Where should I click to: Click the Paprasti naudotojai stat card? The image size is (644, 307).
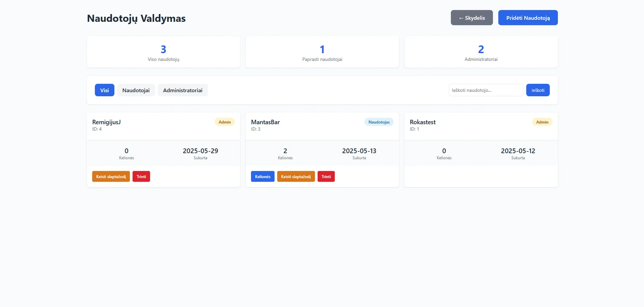322,52
